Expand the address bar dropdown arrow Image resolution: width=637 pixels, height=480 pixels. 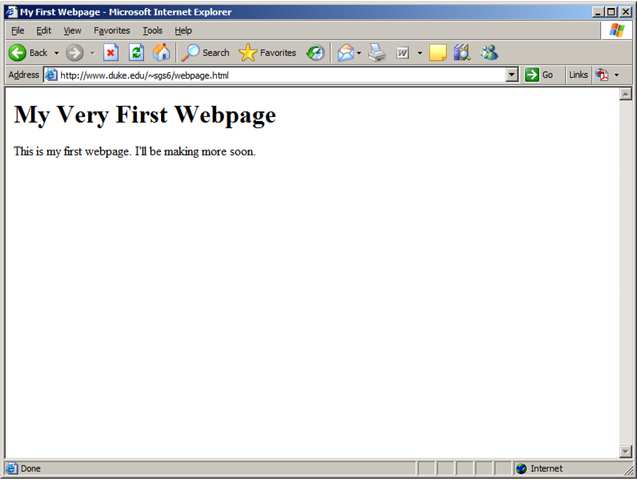point(512,75)
